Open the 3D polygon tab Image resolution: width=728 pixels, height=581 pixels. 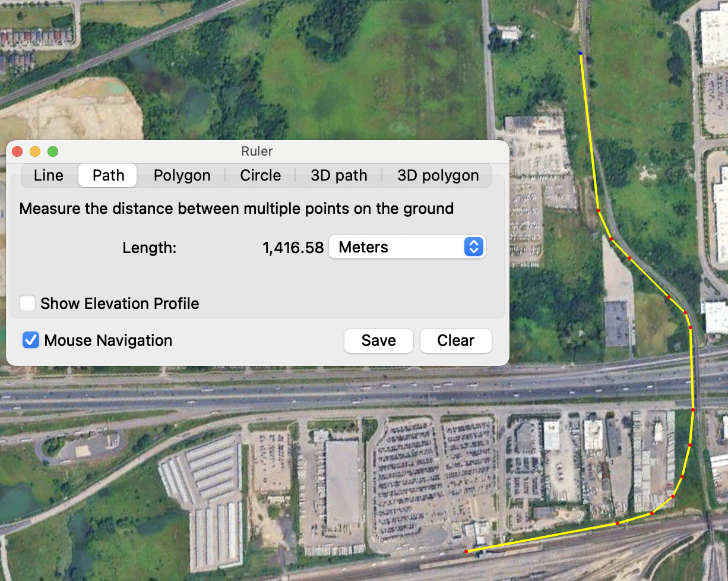click(438, 175)
